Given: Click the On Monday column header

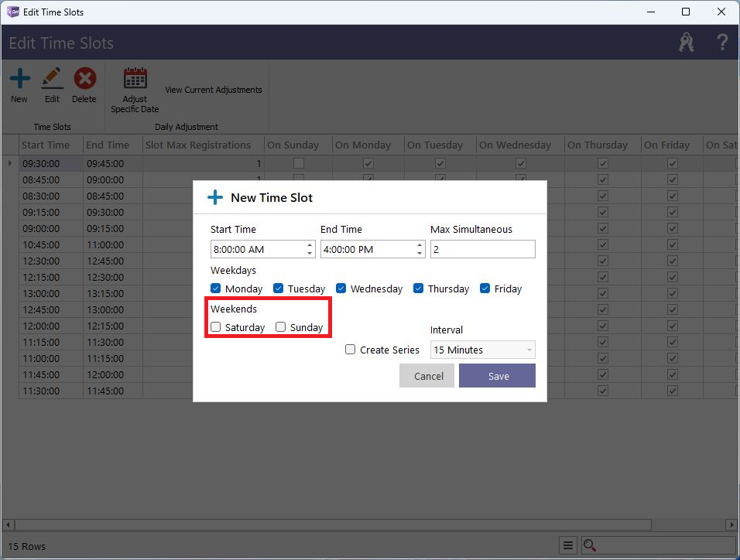Looking at the screenshot, I should [368, 145].
